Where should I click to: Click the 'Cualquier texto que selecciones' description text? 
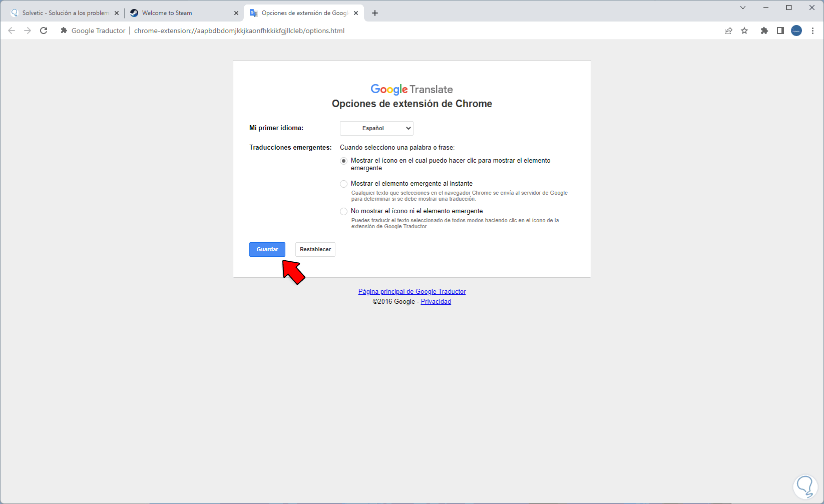[x=460, y=196]
